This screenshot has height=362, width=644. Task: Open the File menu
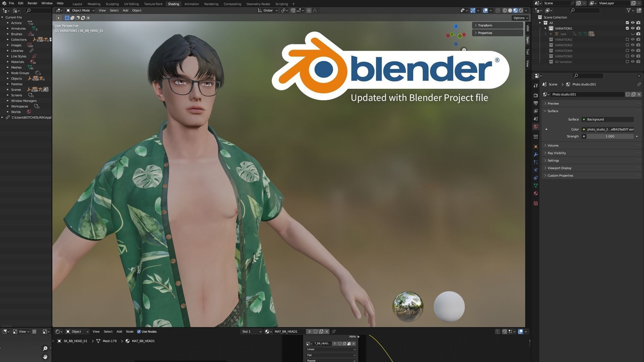[11, 3]
